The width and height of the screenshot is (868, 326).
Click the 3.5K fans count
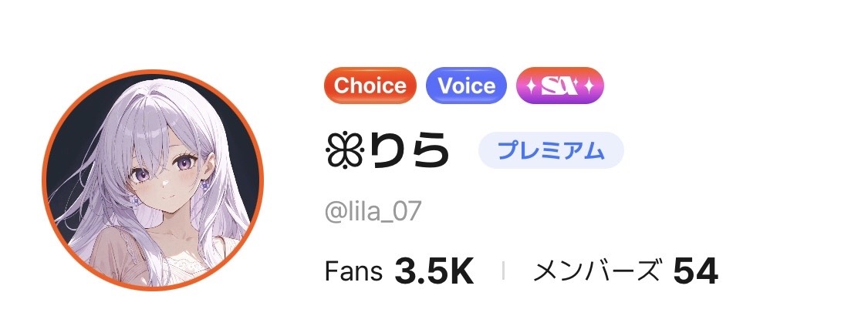(434, 271)
